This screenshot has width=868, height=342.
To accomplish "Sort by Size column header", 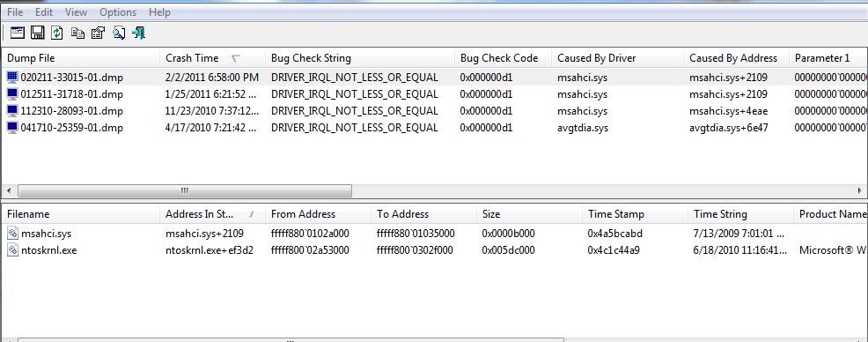I will click(x=530, y=214).
